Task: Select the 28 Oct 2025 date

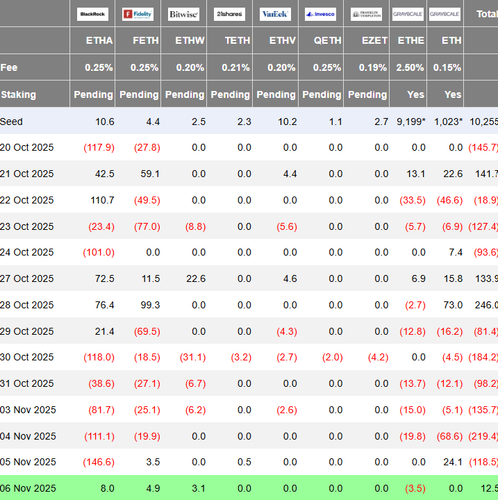Action: [x=27, y=305]
